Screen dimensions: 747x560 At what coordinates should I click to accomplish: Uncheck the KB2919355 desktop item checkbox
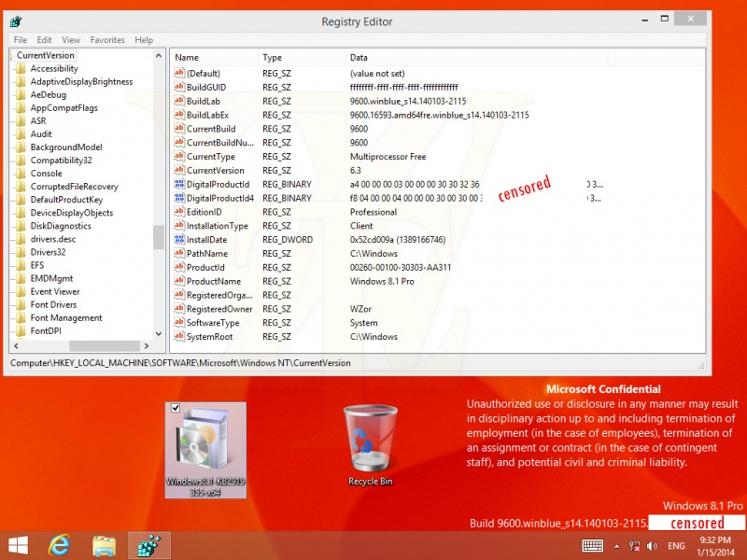point(175,408)
